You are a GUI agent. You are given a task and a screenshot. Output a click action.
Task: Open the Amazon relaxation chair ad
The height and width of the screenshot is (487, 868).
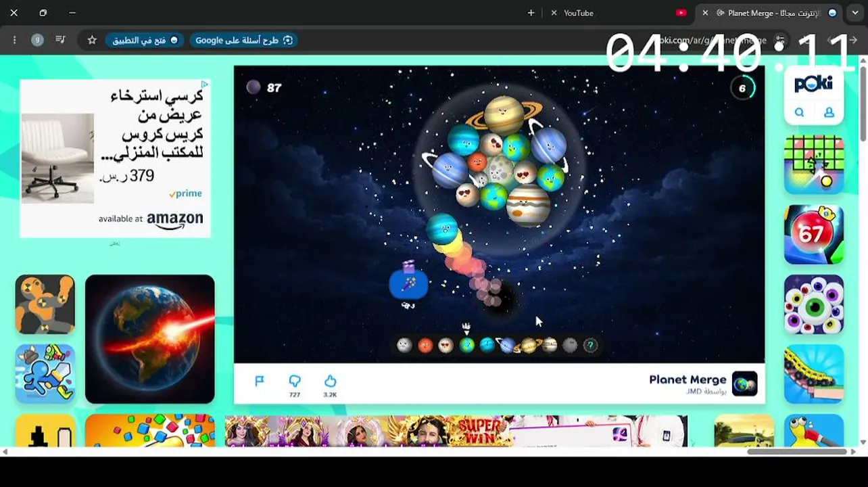click(115, 158)
